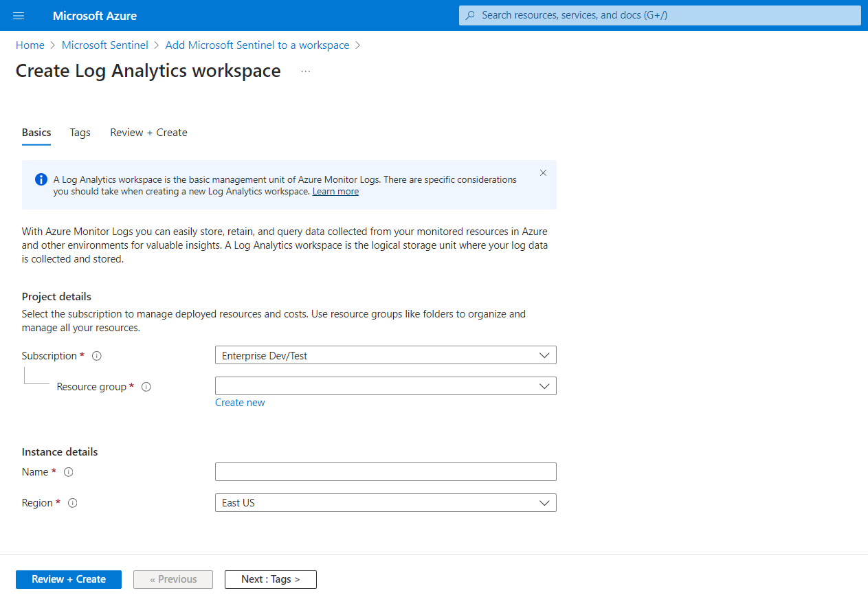Click the Create Log Analytics workspace title
Screen dimensions: 868x604
tap(148, 71)
